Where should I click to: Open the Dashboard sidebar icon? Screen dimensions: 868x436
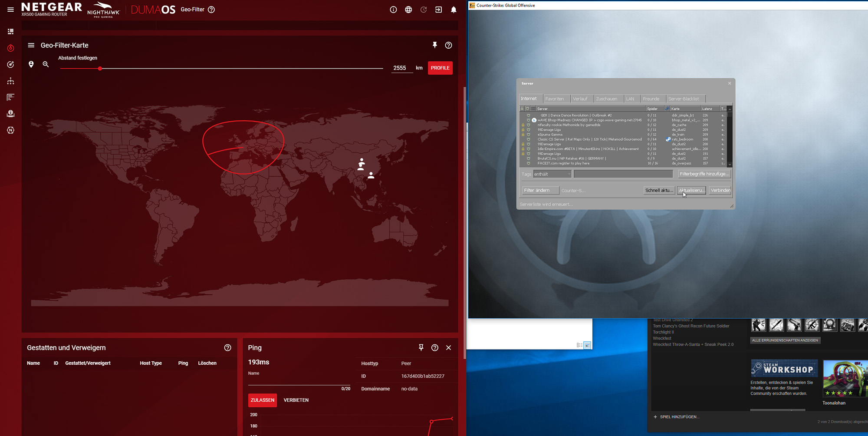[10, 31]
